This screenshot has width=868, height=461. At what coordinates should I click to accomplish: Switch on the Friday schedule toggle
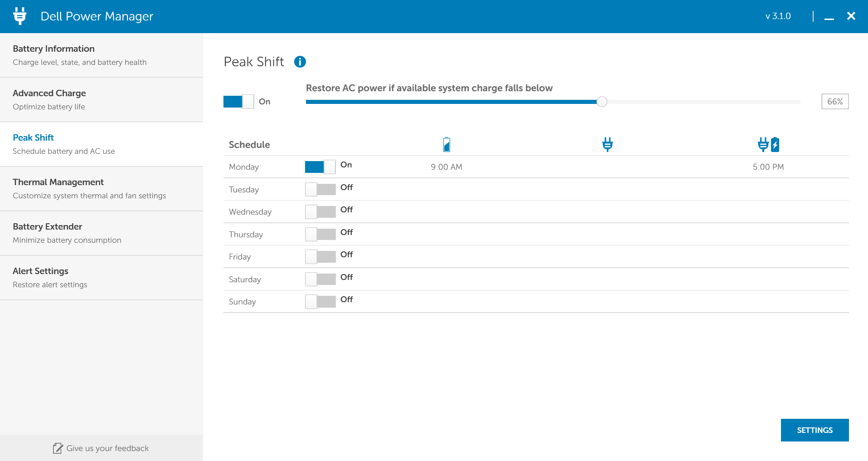tap(320, 256)
